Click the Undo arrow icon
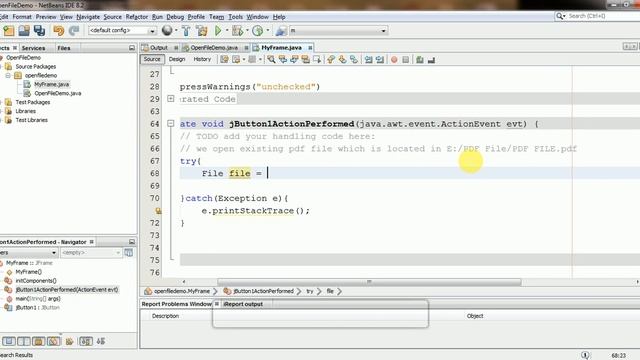 coord(59,31)
